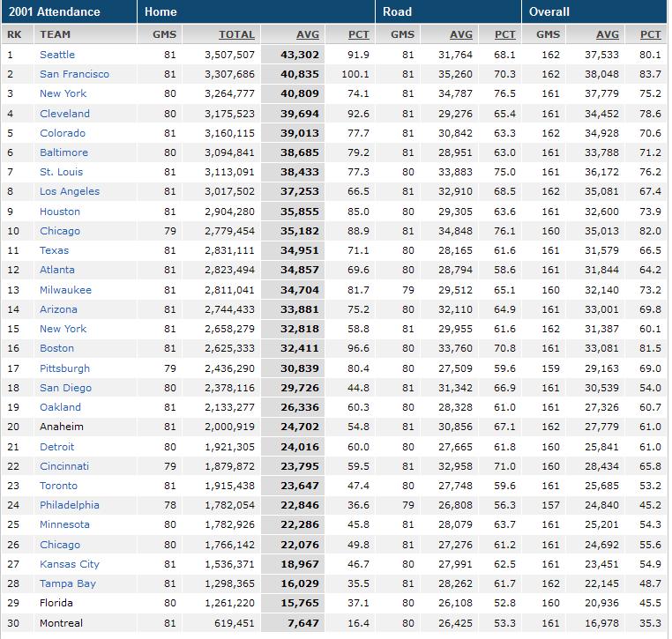Sort by Road AVG column header
The image size is (672, 639).
tap(461, 34)
